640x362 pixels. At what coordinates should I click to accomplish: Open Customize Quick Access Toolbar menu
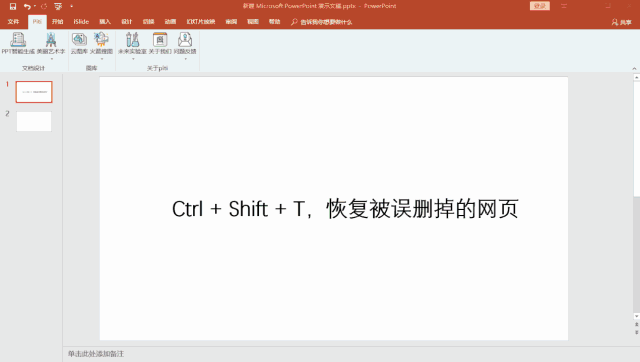(x=71, y=6)
